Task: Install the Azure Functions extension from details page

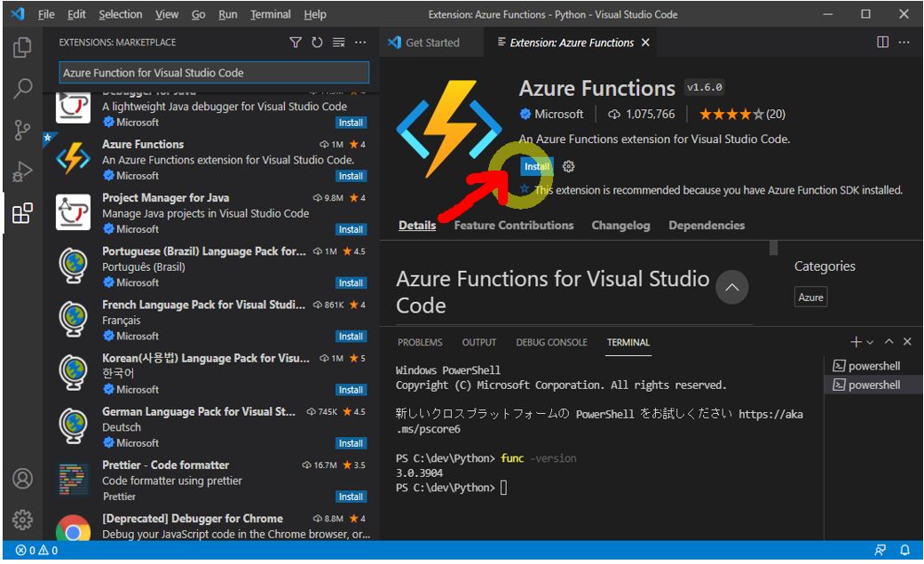Action: pyautogui.click(x=537, y=166)
